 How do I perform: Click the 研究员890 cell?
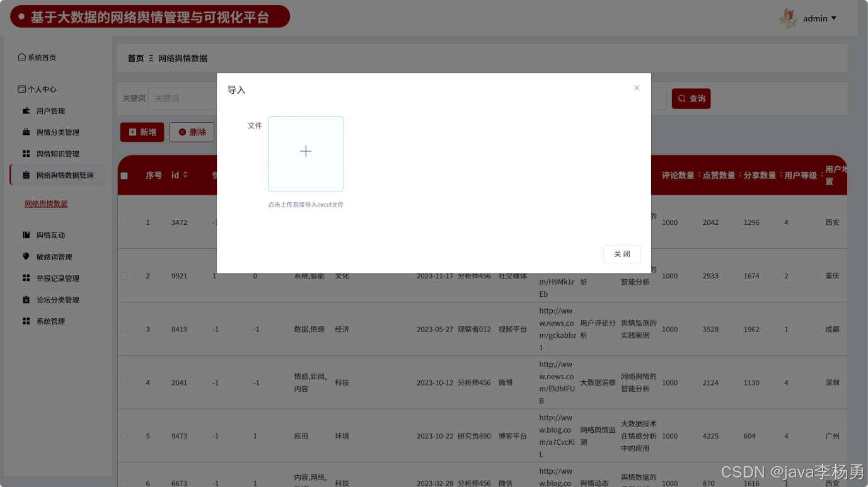(x=474, y=436)
